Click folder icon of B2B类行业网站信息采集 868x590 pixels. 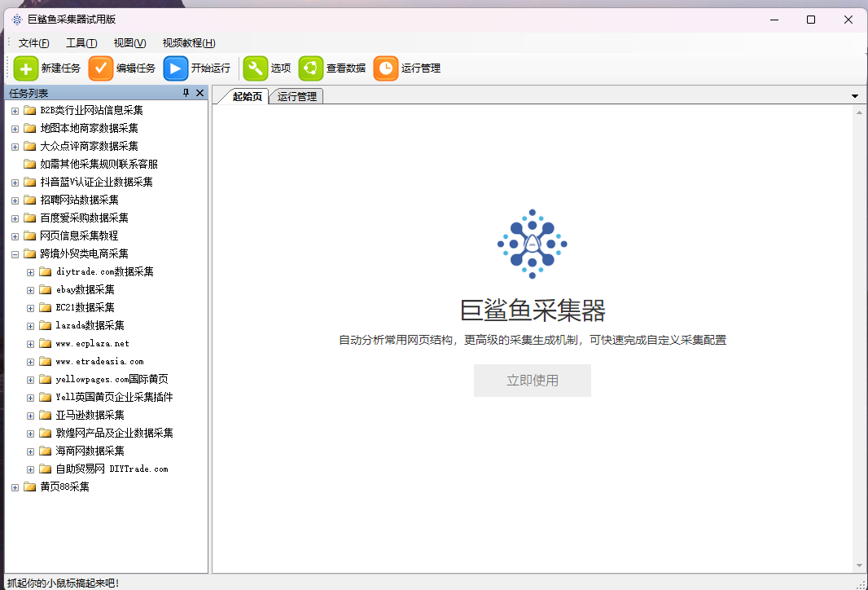pos(30,110)
